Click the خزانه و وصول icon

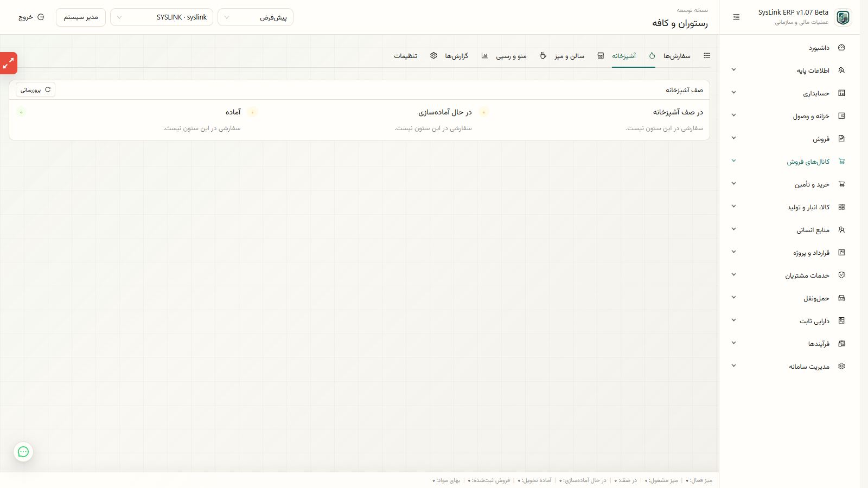click(x=841, y=116)
